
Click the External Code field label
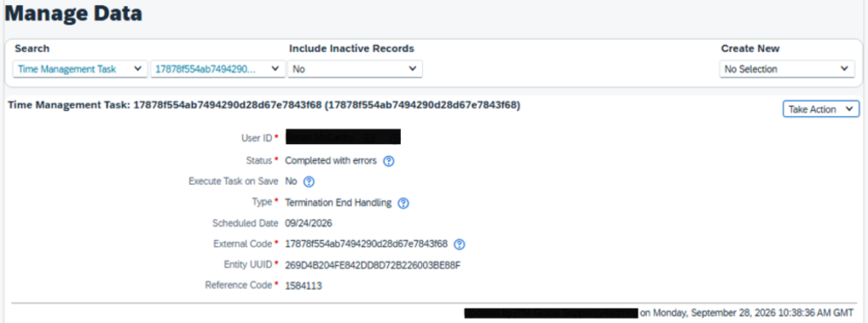point(242,244)
